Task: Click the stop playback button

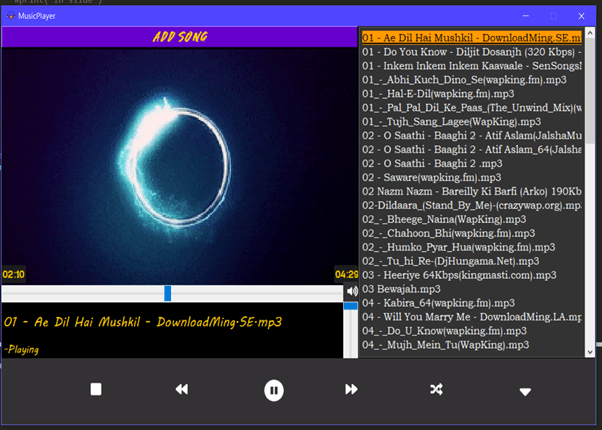Action: point(96,389)
